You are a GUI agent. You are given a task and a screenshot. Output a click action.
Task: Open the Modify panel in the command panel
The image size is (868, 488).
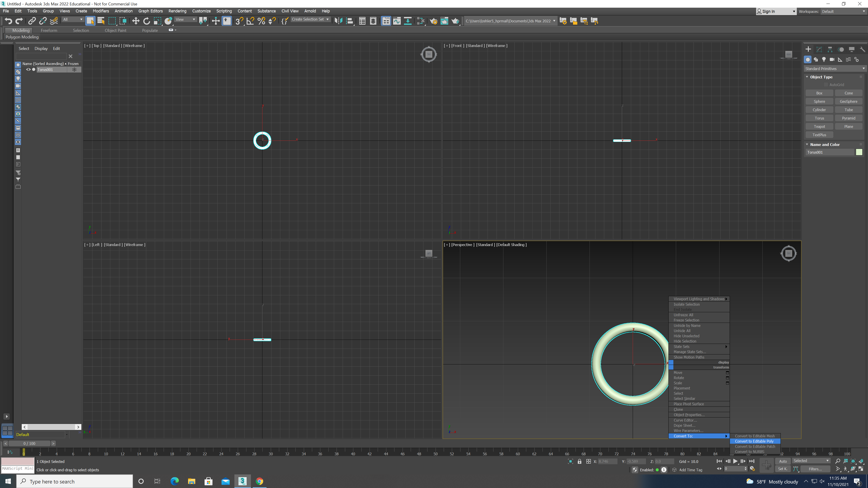[x=819, y=49]
